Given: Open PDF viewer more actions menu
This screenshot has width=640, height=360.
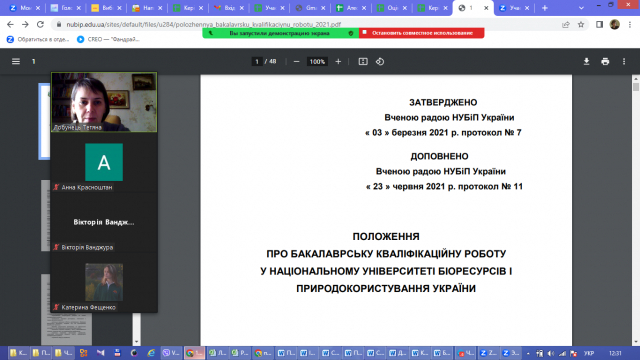Looking at the screenshot, I should (x=624, y=62).
